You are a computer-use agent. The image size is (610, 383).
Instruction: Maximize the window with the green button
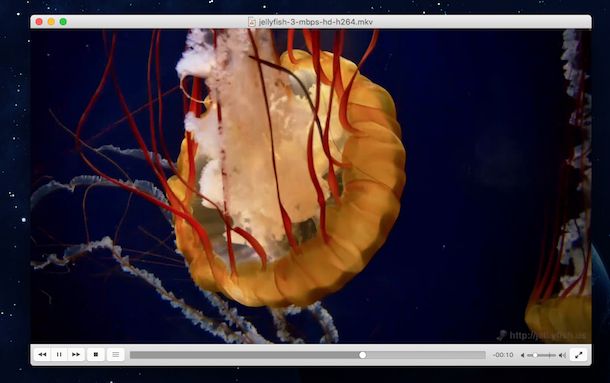[x=63, y=22]
